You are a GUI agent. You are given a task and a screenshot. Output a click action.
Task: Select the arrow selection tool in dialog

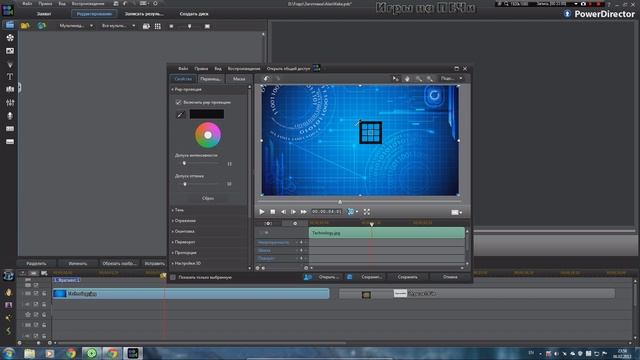pos(395,78)
